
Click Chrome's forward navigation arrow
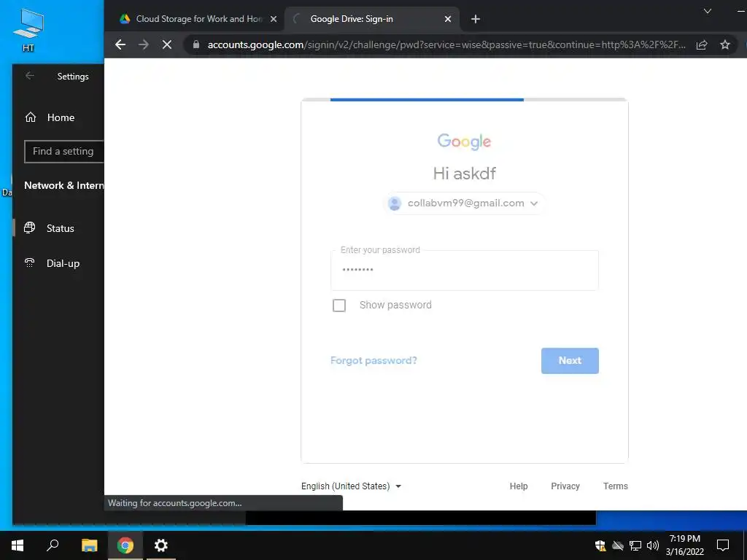[x=144, y=44]
